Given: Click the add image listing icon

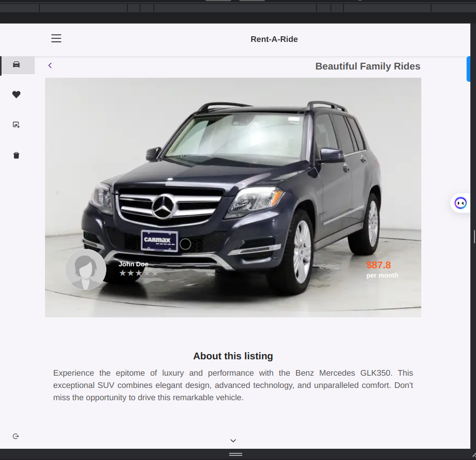Looking at the screenshot, I should coord(16,125).
